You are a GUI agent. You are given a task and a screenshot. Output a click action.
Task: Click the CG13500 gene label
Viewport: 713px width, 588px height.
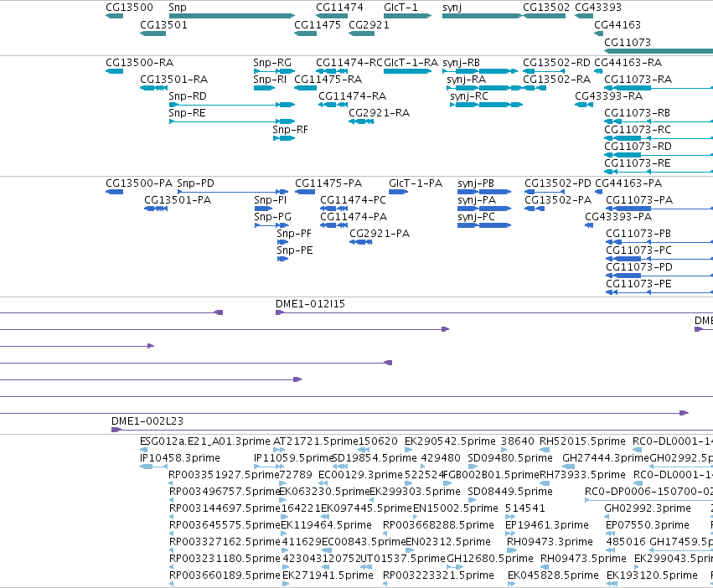point(129,8)
